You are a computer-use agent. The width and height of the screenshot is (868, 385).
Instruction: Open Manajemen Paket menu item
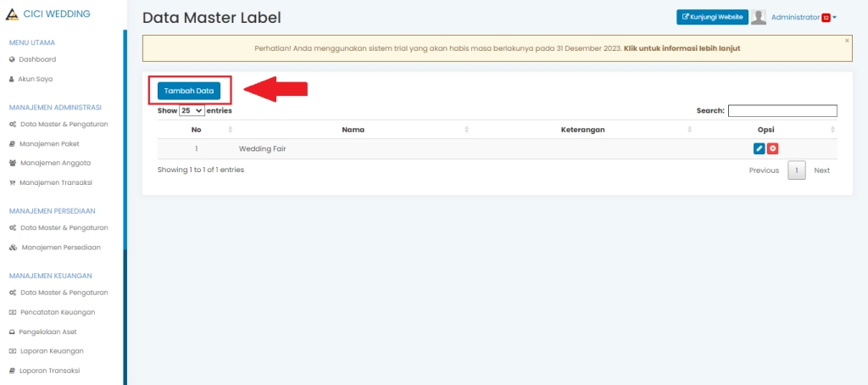[49, 143]
